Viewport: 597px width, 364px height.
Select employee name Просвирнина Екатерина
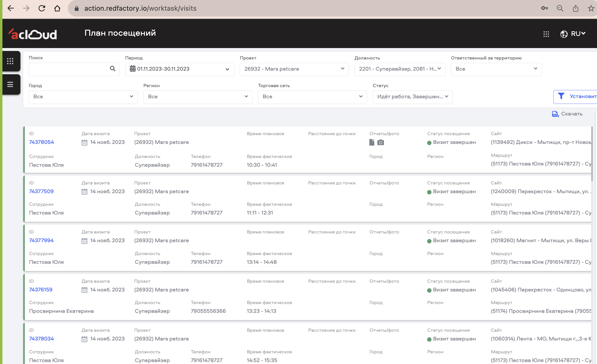click(61, 311)
